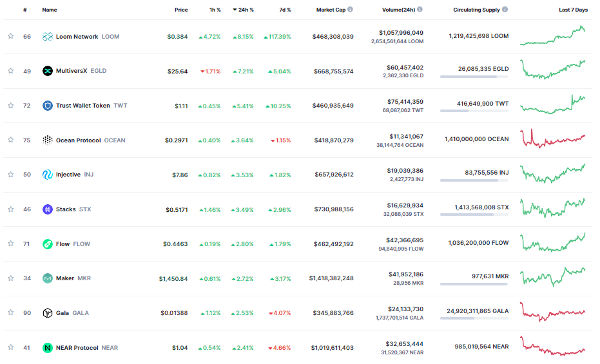This screenshot has height=364, width=600.
Task: Click Trust Wallet Token supply progress bar
Action: 474,111
